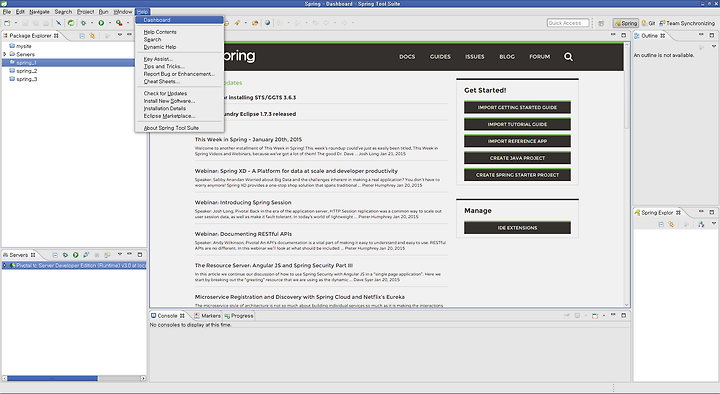
Task: Click the green Spring refresh toolbar icon
Action: point(71,23)
